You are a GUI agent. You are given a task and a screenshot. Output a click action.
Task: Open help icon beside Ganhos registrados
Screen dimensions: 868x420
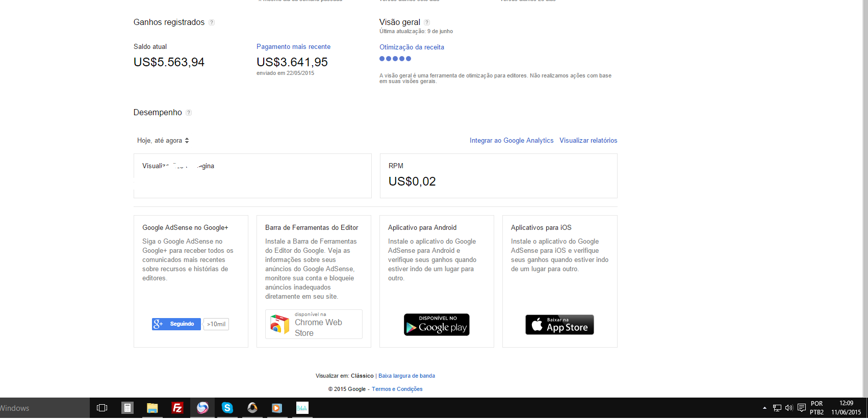point(212,22)
